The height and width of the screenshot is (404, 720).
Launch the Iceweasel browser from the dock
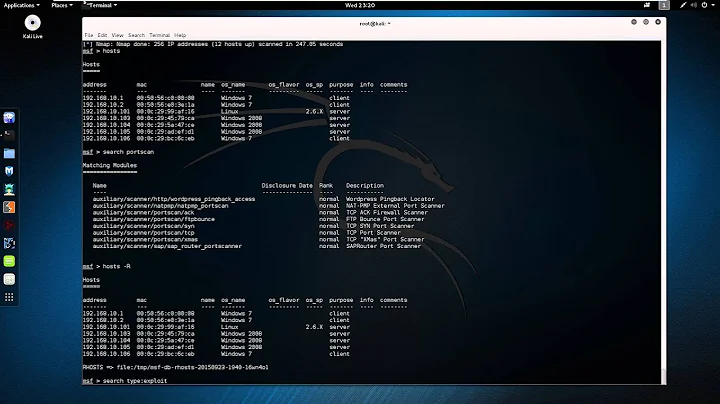[x=9, y=118]
